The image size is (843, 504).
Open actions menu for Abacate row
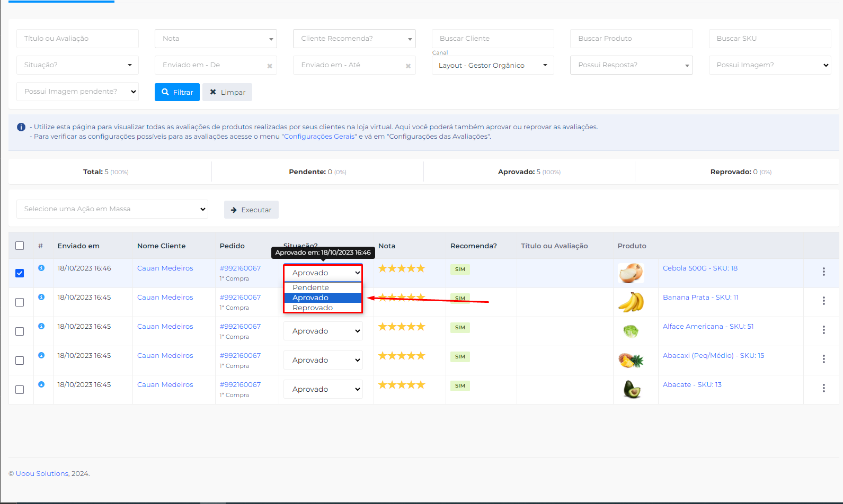[x=823, y=388]
